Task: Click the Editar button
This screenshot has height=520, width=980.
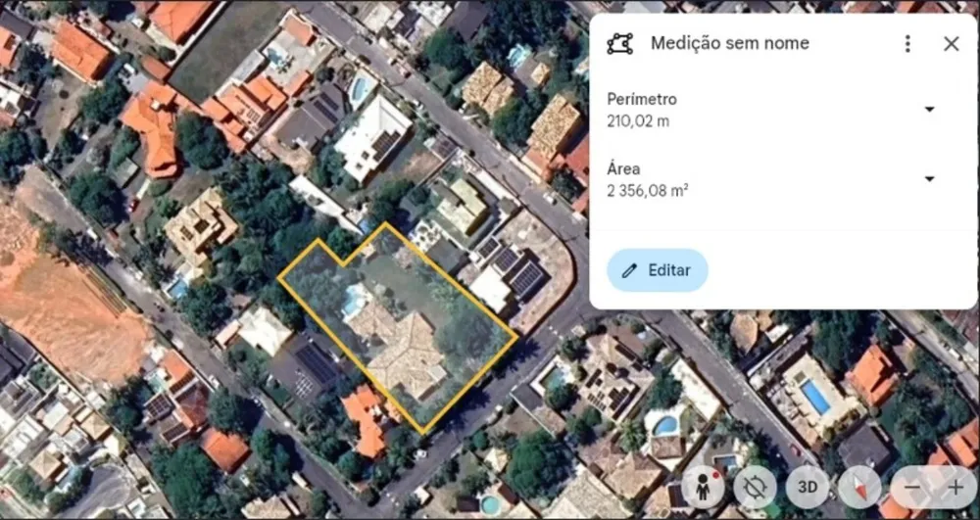Action: (x=658, y=270)
